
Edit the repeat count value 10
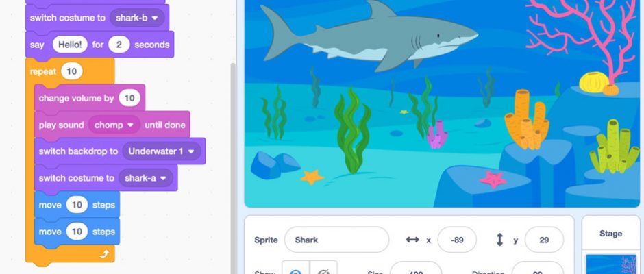(71, 71)
